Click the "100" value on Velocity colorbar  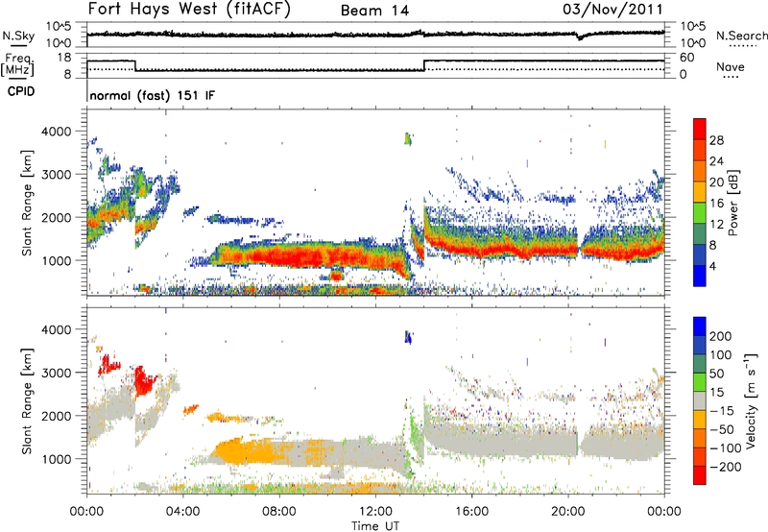[x=721, y=354]
